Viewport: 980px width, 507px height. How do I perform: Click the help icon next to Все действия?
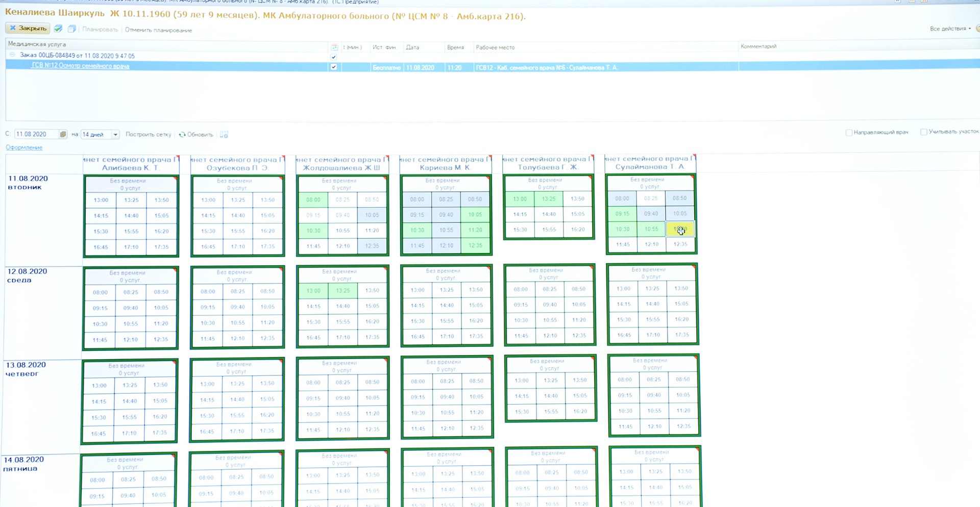(x=977, y=29)
